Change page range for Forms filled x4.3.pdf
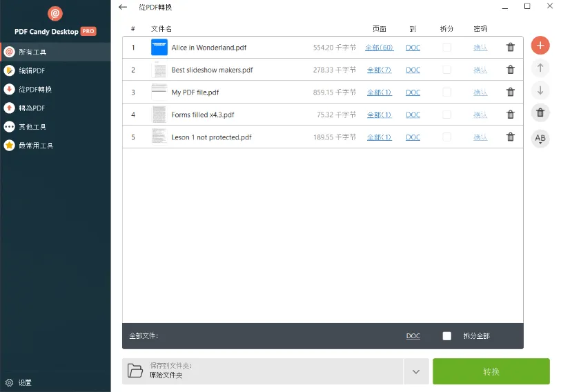561x392 pixels. (x=380, y=115)
